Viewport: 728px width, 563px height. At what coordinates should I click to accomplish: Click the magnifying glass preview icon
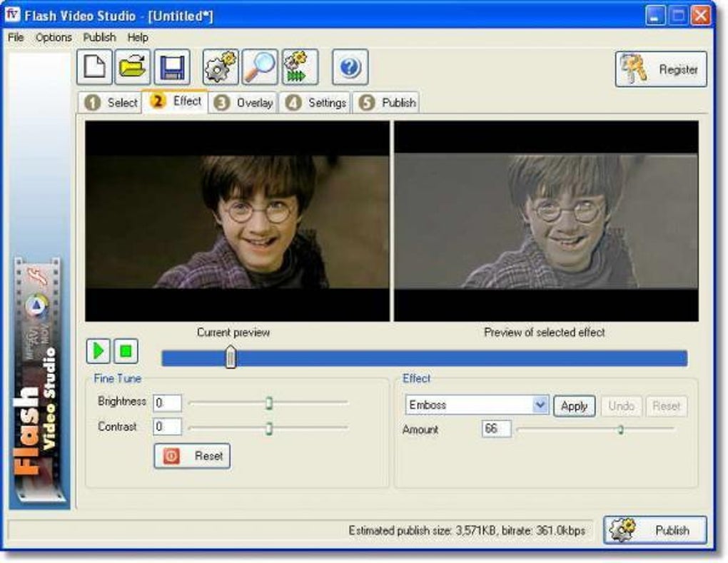pyautogui.click(x=260, y=67)
